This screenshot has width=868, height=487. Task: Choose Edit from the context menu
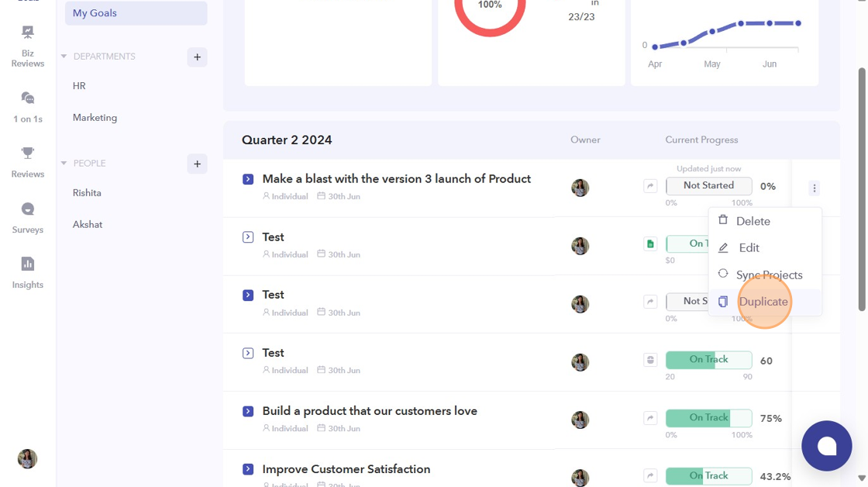coord(765,247)
